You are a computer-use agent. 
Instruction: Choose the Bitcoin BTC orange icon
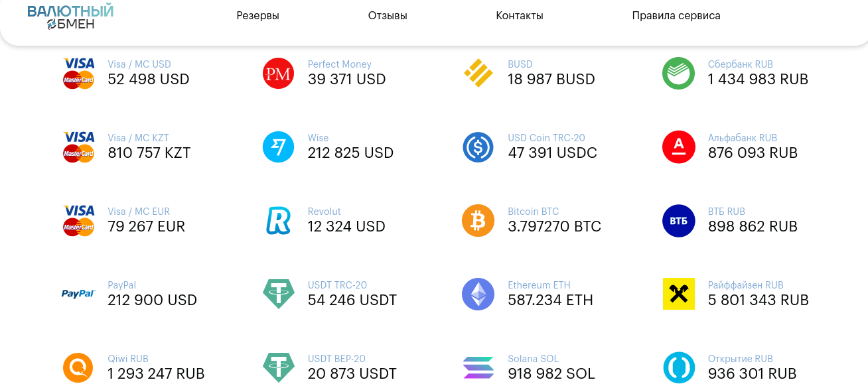(x=478, y=221)
